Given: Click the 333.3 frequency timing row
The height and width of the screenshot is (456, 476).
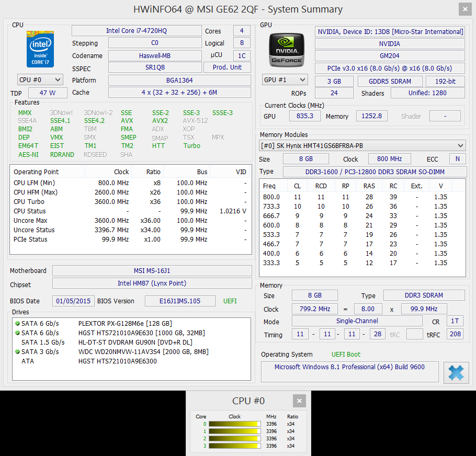Looking at the screenshot, I should pos(362,263).
